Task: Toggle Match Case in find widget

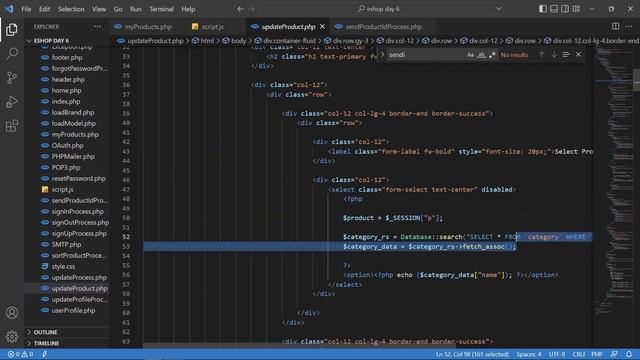Action: click(x=471, y=55)
